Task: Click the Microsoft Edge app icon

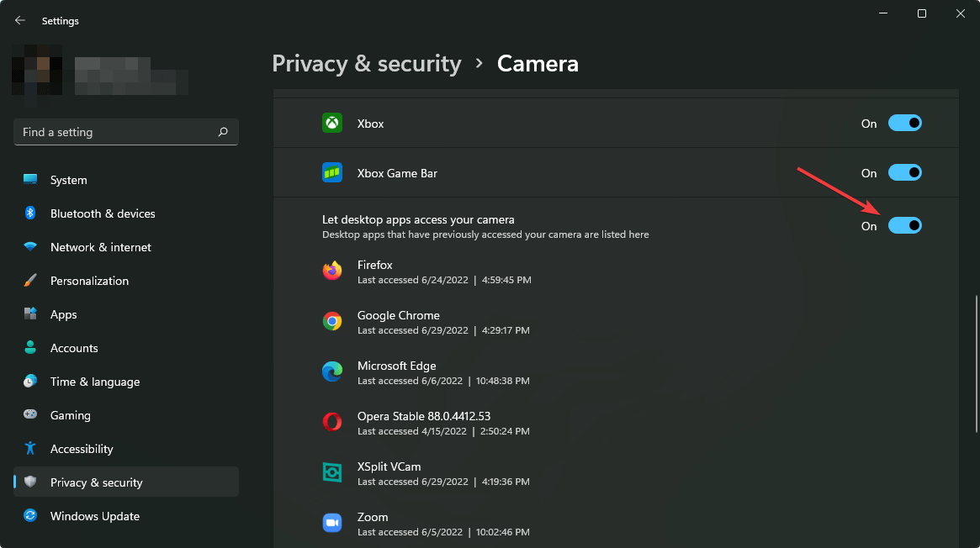Action: (x=332, y=371)
